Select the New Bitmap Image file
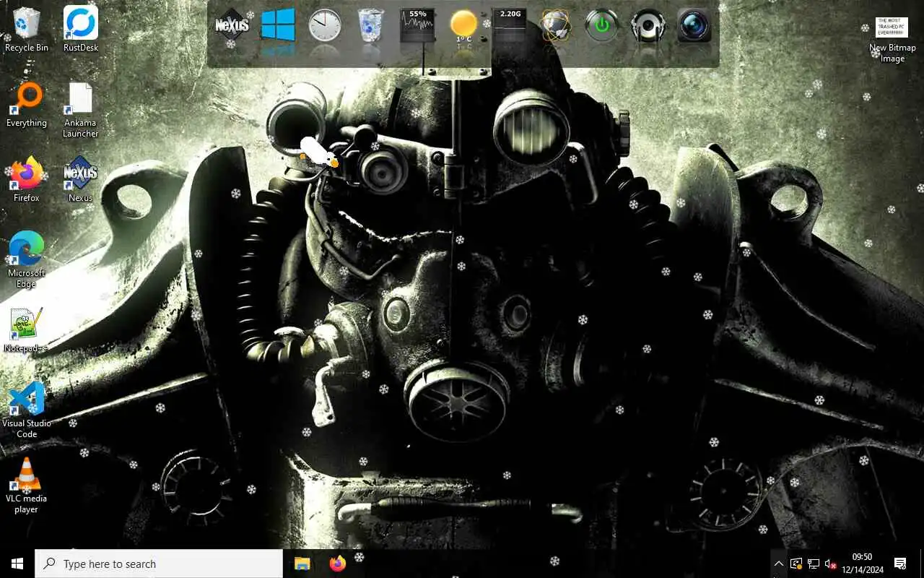This screenshot has height=578, width=924. 892,40
